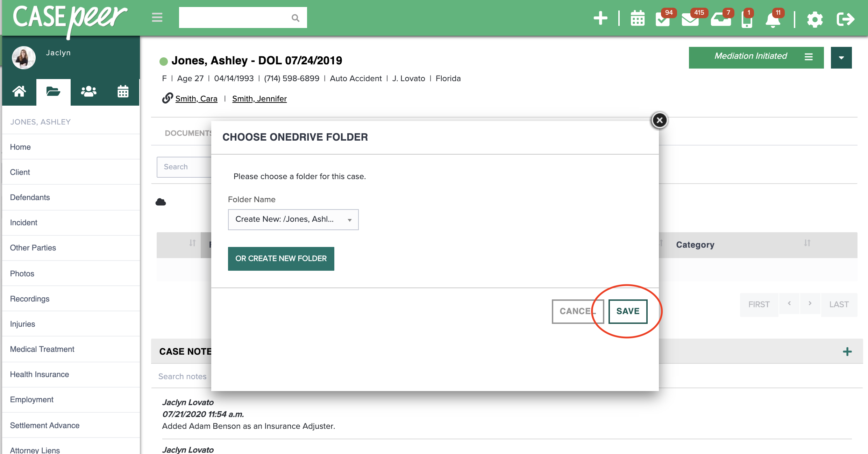Log out via the exit arrow icon
This screenshot has height=454, width=868.
pos(846,19)
